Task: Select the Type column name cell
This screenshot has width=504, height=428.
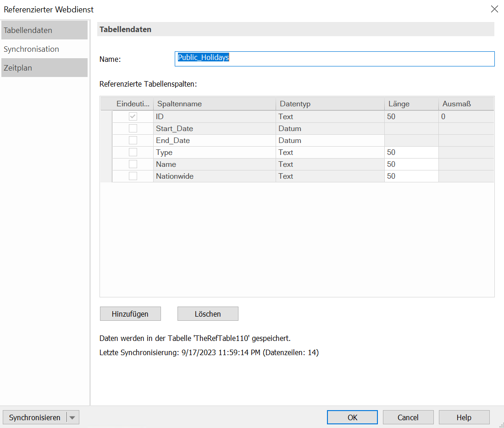Action: tap(214, 152)
